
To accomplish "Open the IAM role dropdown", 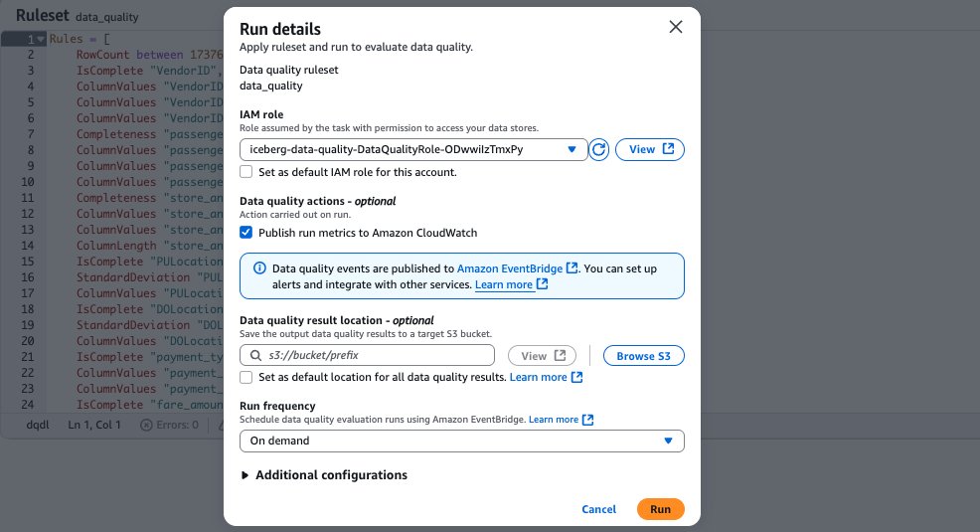I will (x=413, y=149).
